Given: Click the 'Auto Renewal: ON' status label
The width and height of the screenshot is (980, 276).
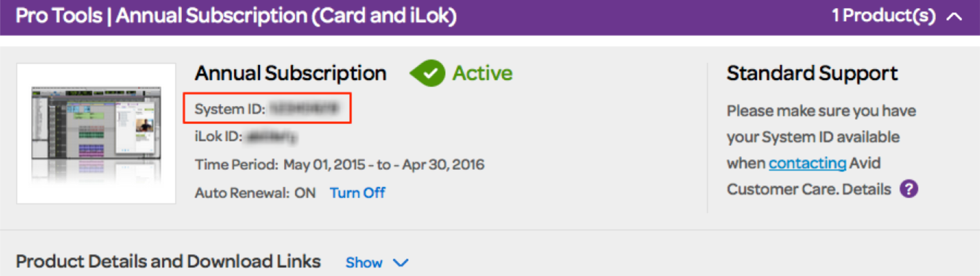Looking at the screenshot, I should point(255,193).
